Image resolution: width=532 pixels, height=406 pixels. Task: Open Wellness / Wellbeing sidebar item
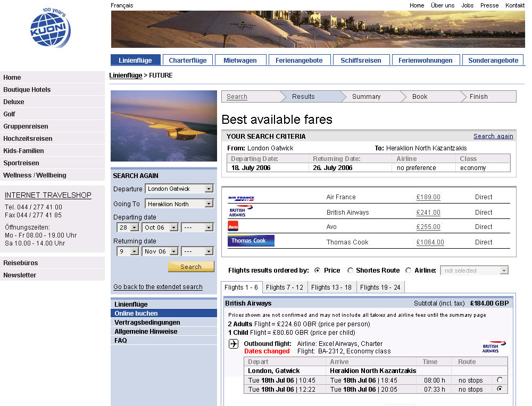pos(52,175)
